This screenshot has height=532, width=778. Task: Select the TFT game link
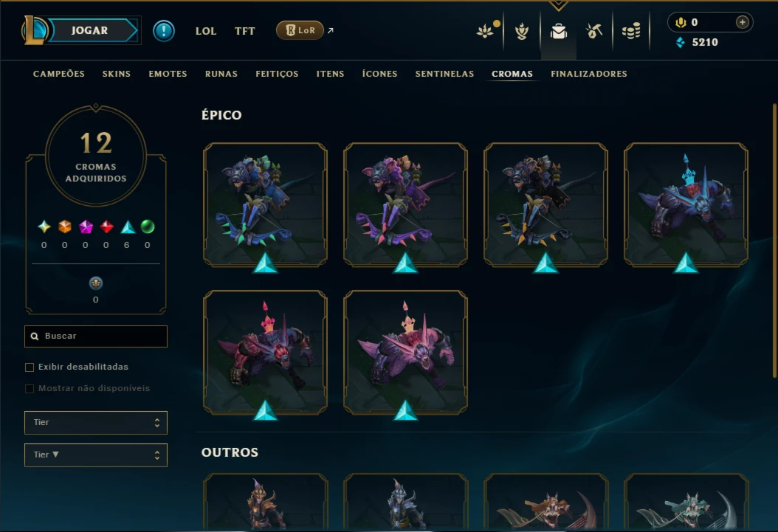244,31
